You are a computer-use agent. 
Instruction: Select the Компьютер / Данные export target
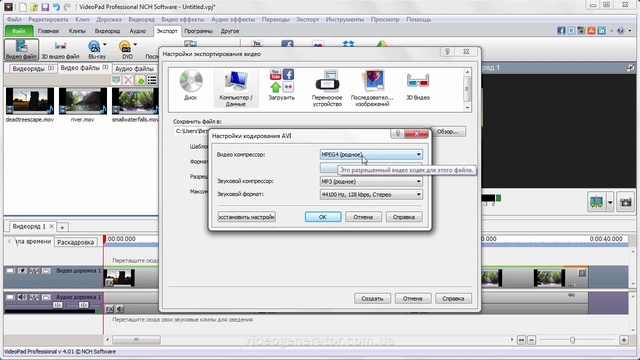236,88
